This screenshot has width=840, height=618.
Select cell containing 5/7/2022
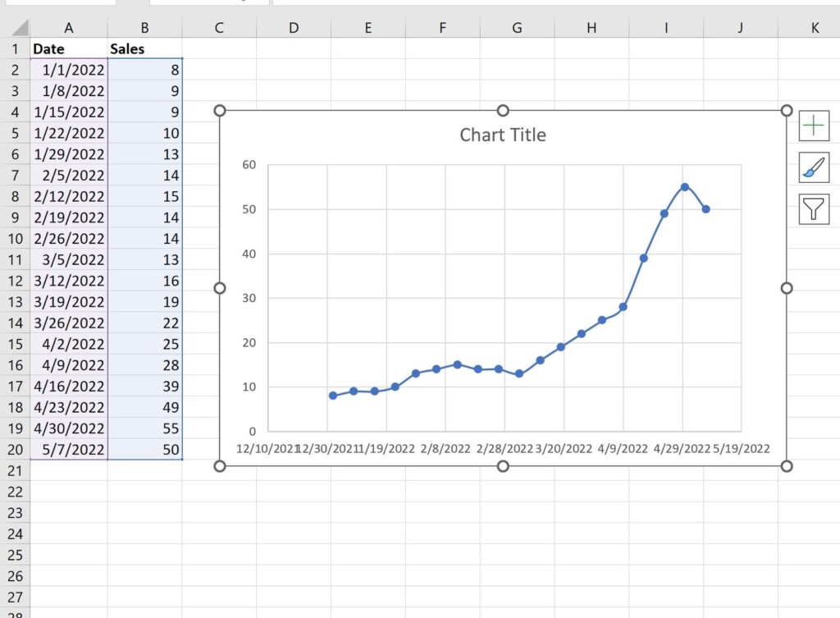coord(69,449)
